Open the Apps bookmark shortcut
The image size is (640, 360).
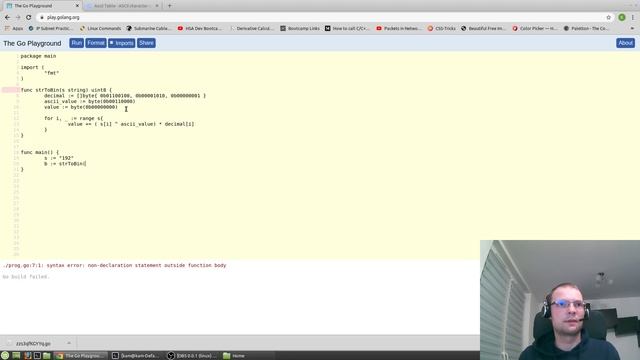(13, 29)
